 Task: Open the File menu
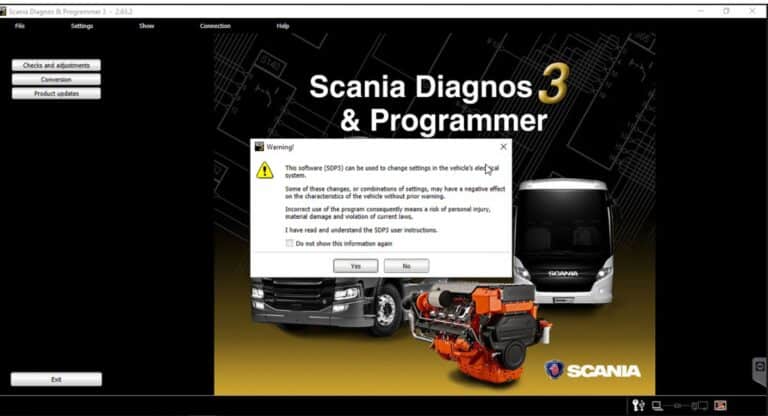[x=20, y=26]
